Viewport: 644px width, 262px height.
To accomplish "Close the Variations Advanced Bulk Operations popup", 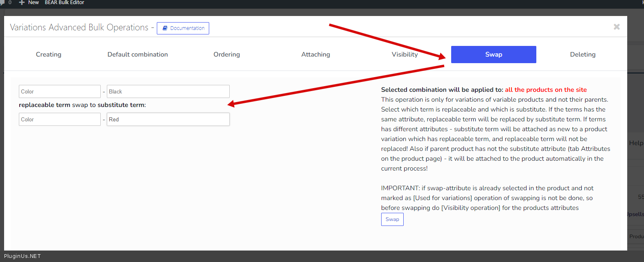I will (x=617, y=27).
